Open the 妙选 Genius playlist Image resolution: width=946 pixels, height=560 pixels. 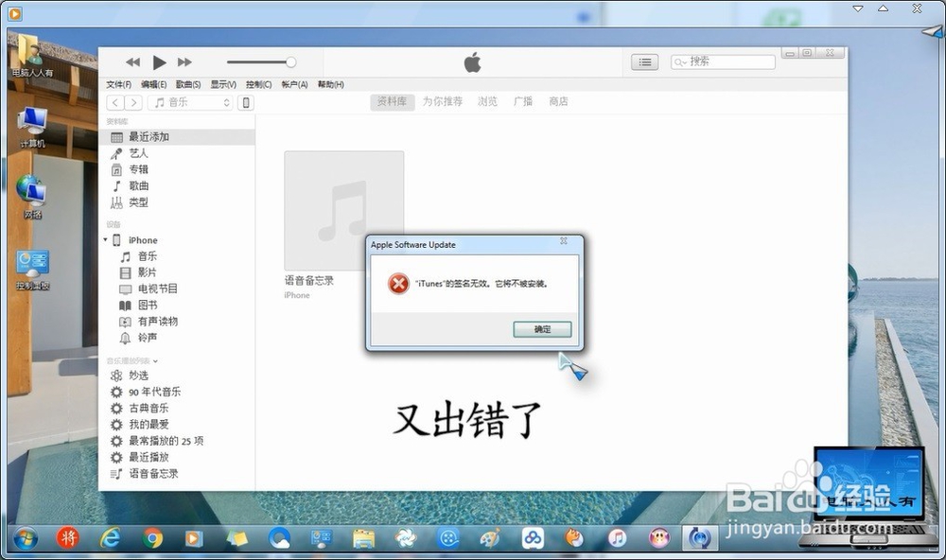[x=139, y=376]
